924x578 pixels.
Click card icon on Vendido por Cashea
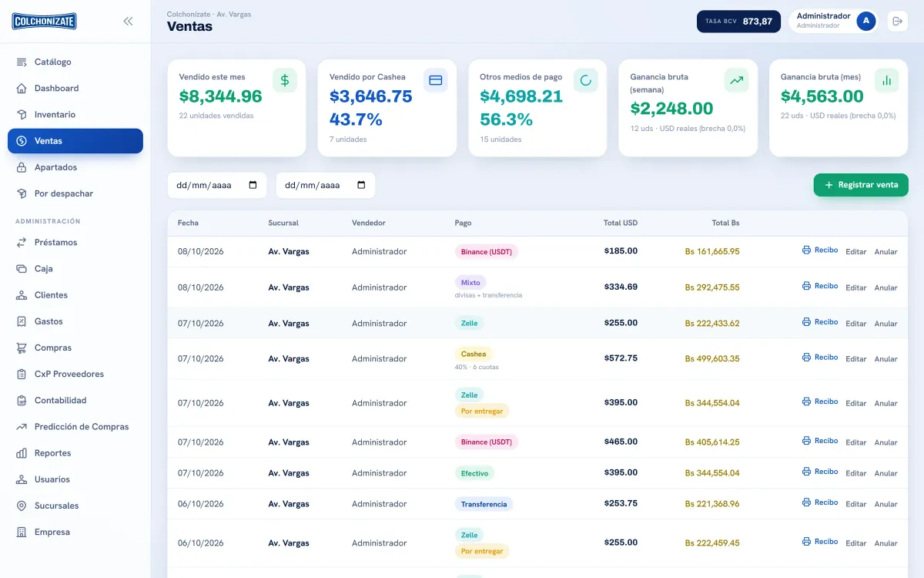(435, 80)
